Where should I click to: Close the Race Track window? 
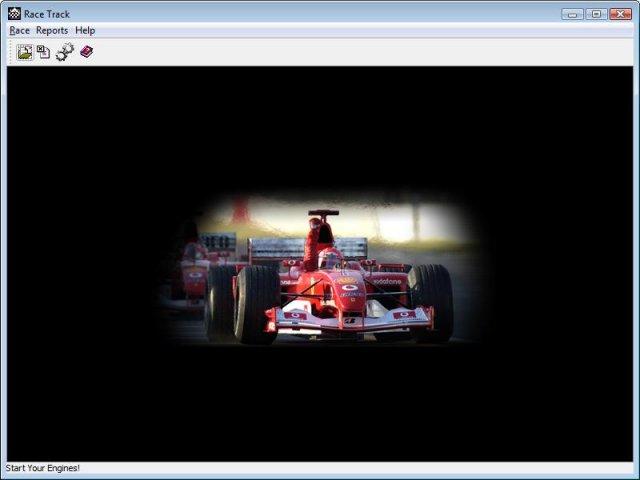pyautogui.click(x=621, y=14)
